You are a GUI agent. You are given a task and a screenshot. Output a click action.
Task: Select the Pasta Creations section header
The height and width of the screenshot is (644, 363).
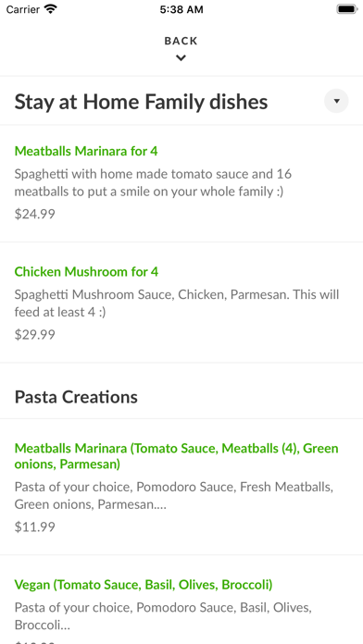tap(76, 397)
